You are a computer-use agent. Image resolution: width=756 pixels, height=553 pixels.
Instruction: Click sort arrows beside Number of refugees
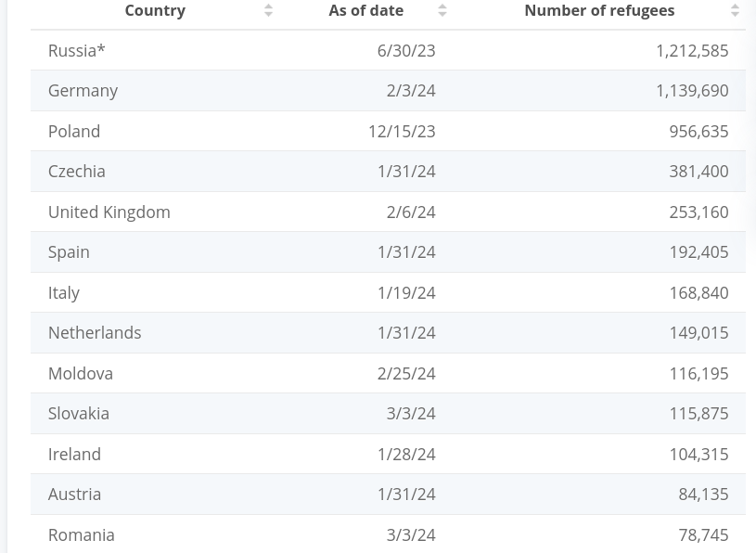pos(735,10)
